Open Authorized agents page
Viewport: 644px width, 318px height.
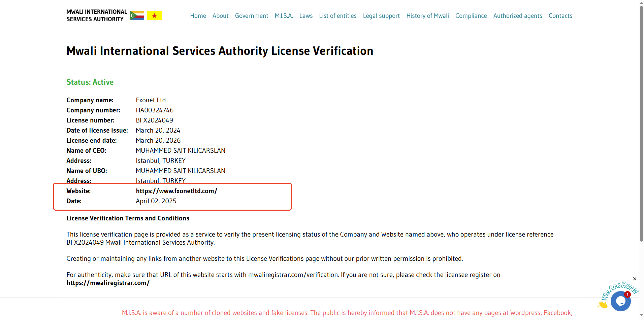pos(518,16)
